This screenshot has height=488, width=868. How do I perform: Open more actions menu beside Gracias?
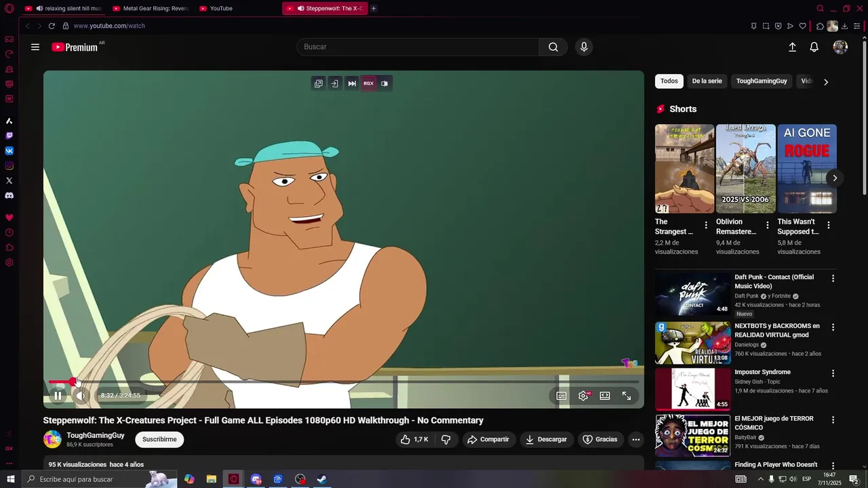coord(636,439)
